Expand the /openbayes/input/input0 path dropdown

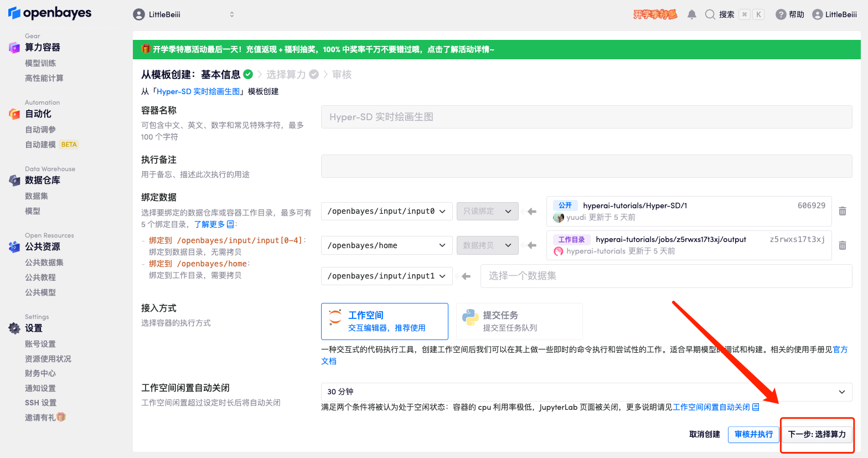[386, 211]
